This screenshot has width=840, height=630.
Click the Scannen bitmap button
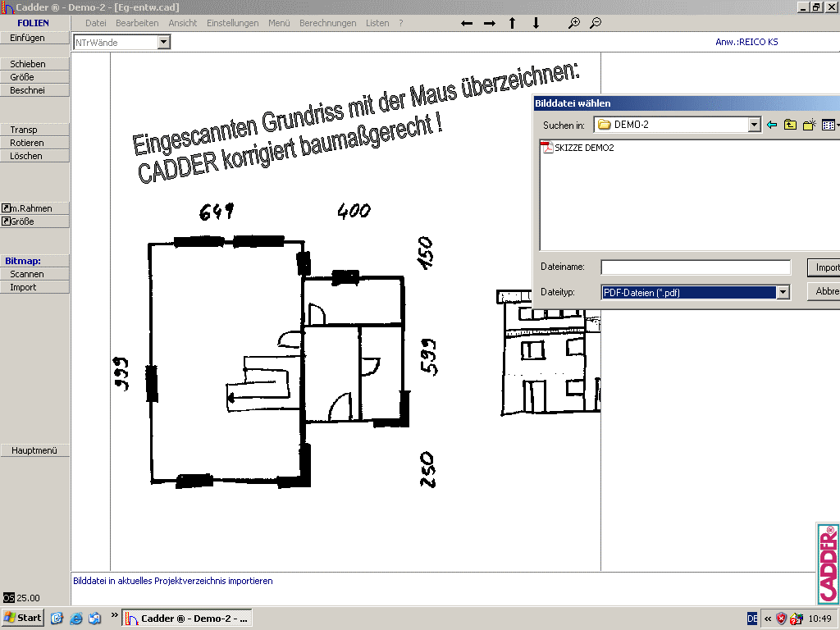pyautogui.click(x=34, y=274)
